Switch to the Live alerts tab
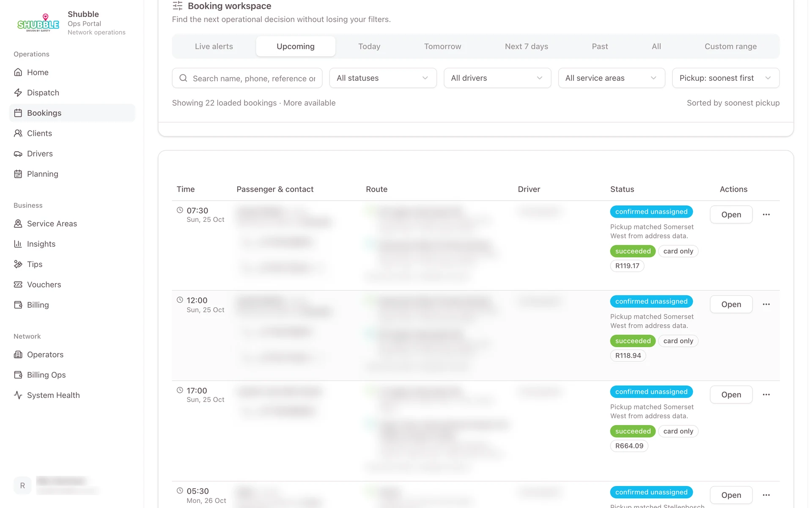Image resolution: width=812 pixels, height=508 pixels. point(214,47)
